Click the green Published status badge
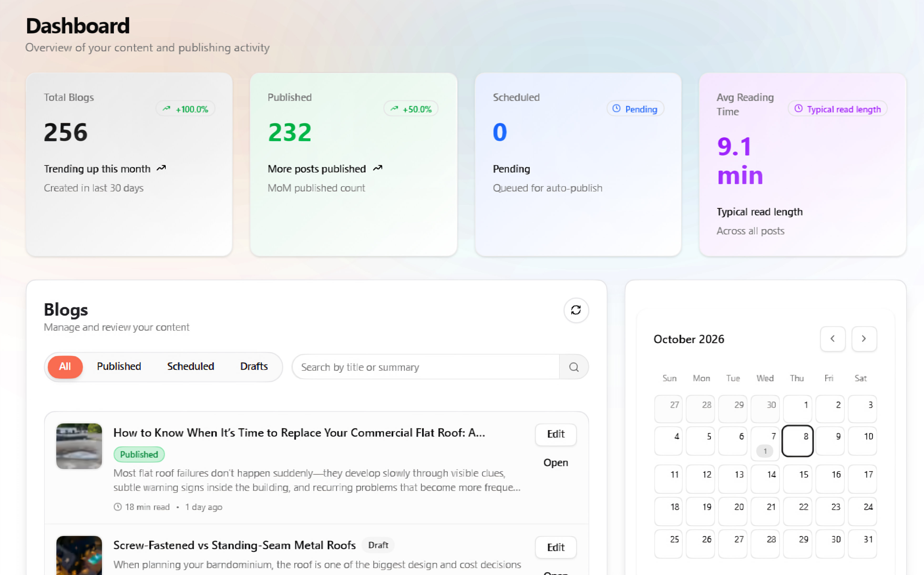924x575 pixels. [x=139, y=454]
